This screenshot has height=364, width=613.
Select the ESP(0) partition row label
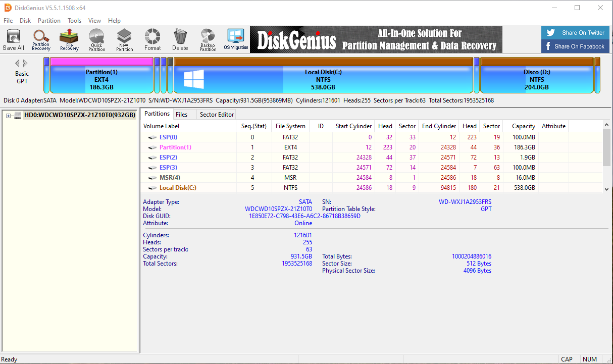click(168, 137)
